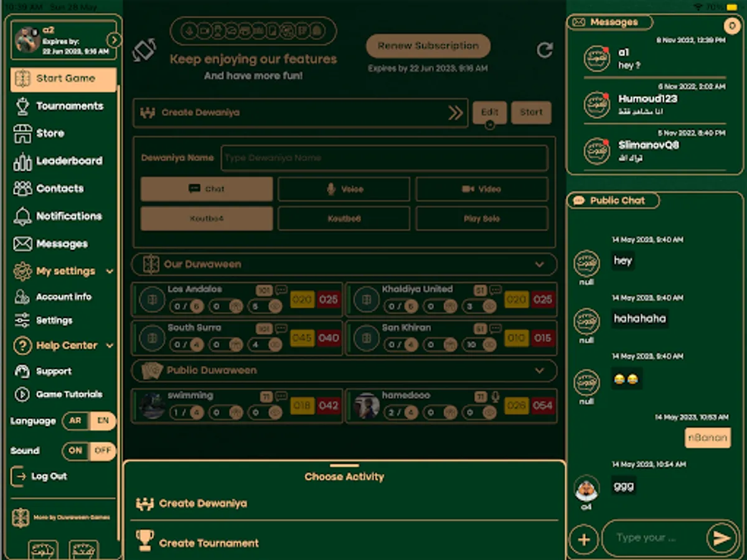Open the hamedooo dewaniya thumbnail
This screenshot has height=560, width=747.
[367, 406]
